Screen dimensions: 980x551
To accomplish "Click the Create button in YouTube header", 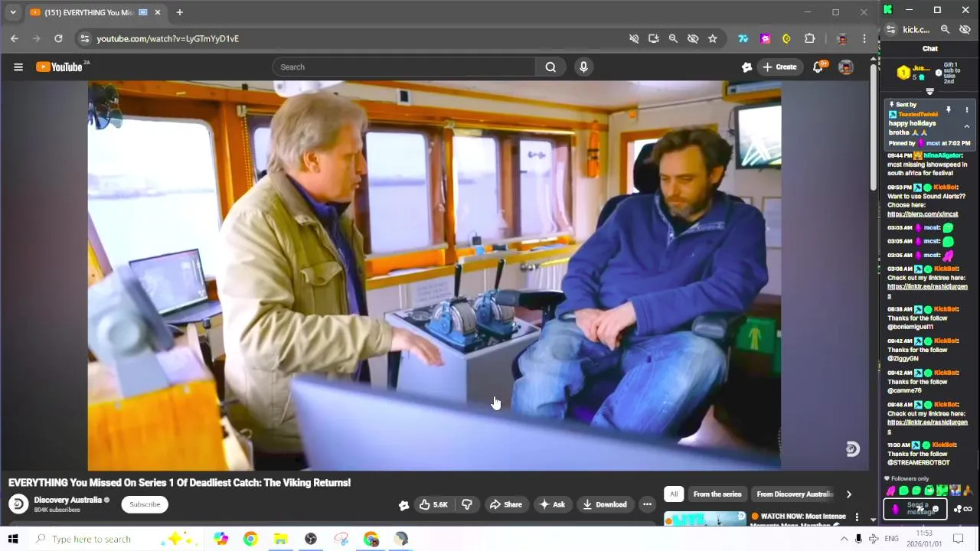I will [x=779, y=67].
